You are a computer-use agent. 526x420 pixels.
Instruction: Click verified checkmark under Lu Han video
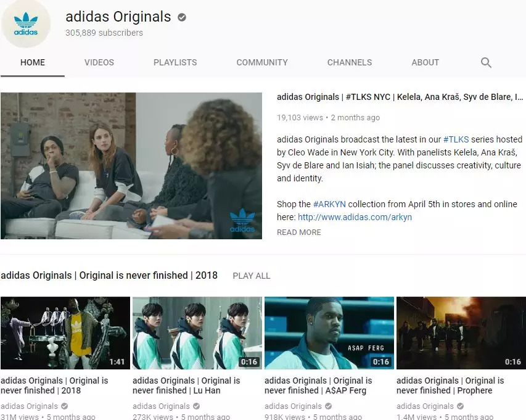pos(197,406)
